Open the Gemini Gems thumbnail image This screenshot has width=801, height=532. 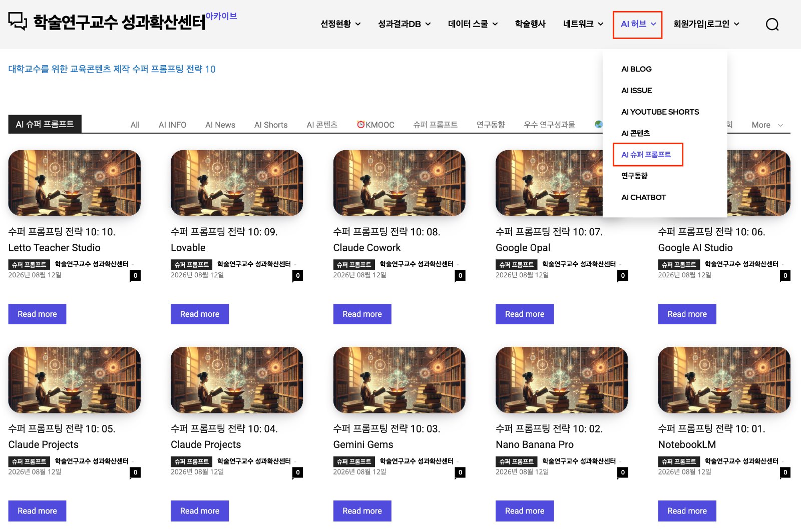click(x=399, y=380)
